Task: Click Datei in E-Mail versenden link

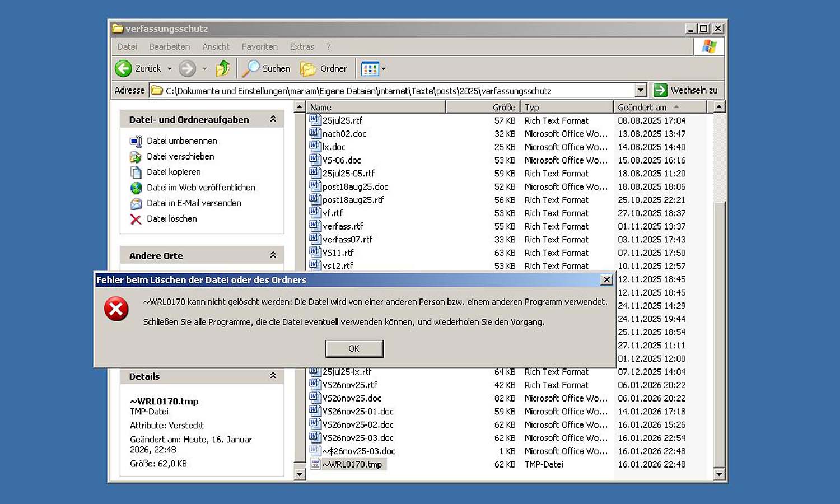Action: click(194, 203)
